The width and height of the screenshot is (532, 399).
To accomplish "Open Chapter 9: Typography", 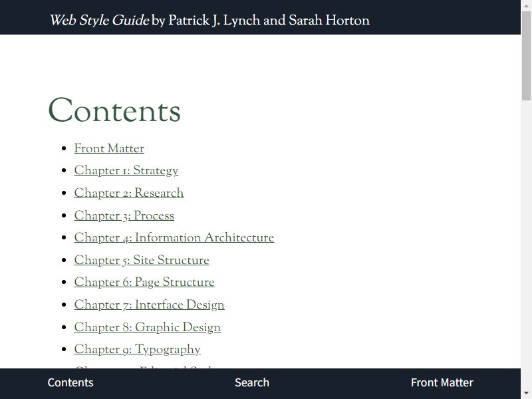I will 137,349.
